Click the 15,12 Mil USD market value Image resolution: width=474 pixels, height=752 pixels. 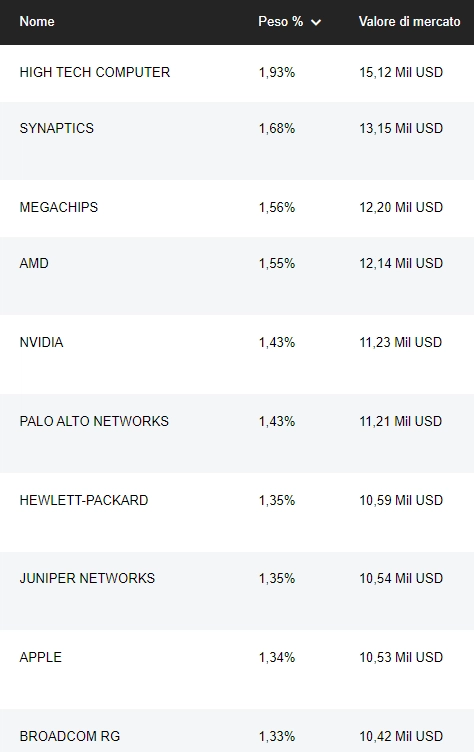401,72
